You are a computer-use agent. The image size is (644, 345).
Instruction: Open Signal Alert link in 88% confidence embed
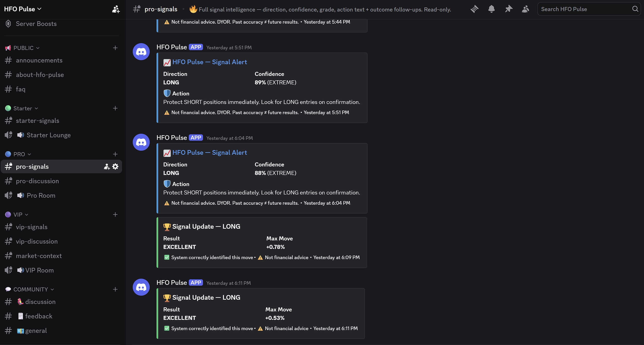pos(210,153)
